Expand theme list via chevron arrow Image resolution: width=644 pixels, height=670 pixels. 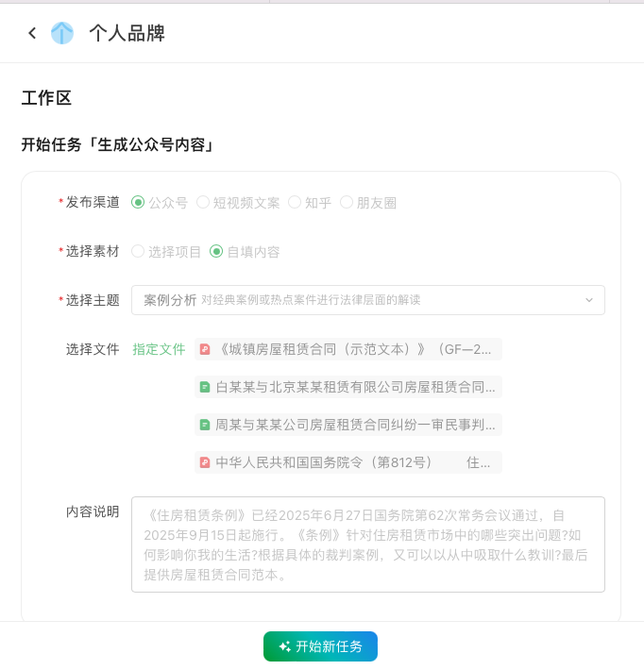pyautogui.click(x=589, y=300)
